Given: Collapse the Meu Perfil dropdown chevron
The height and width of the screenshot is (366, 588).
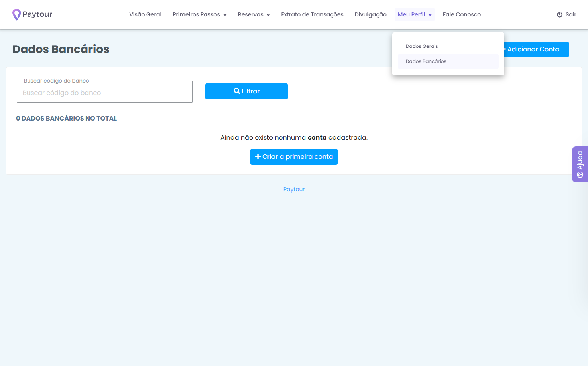Looking at the screenshot, I should tap(430, 15).
